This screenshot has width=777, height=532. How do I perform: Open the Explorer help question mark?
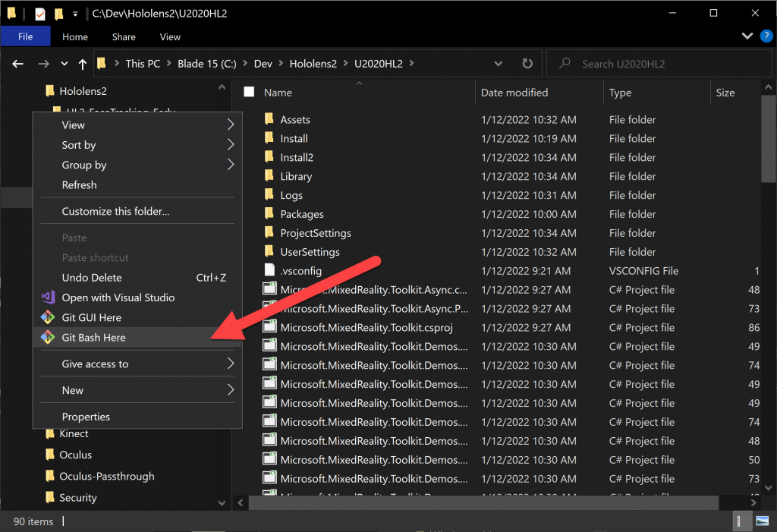[766, 36]
